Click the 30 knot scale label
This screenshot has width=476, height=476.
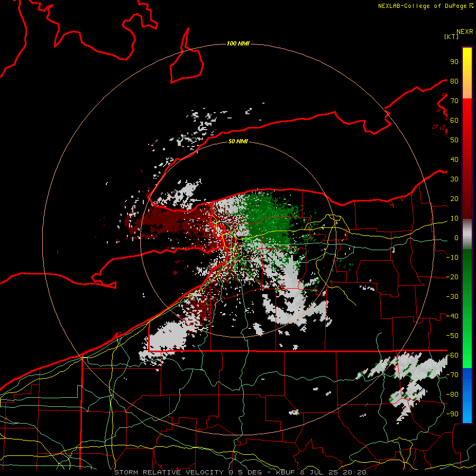(454, 179)
